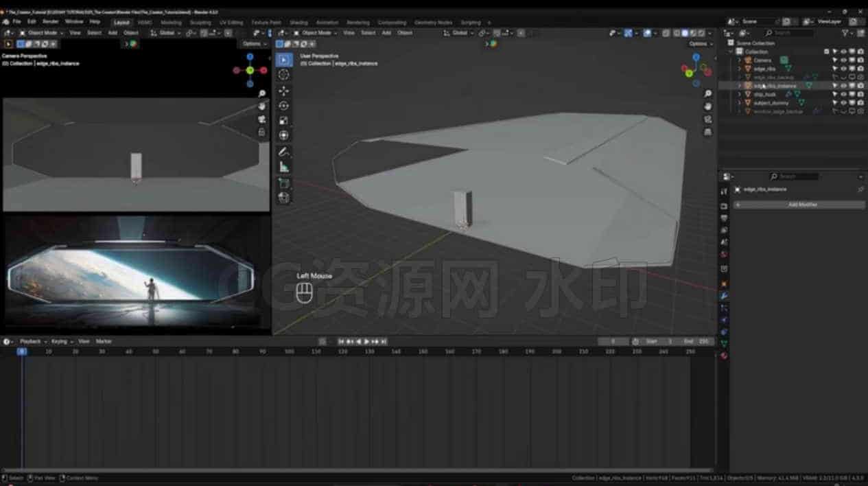Click lock camera to view icon

click(261, 132)
